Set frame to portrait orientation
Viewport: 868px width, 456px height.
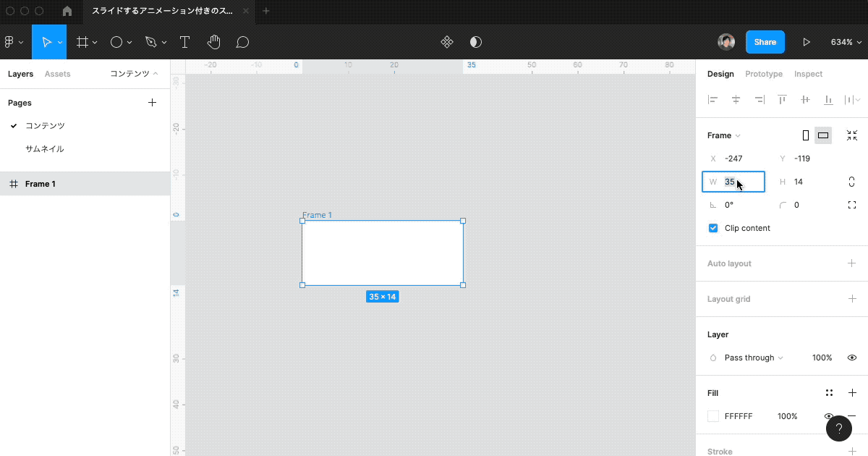(x=806, y=135)
